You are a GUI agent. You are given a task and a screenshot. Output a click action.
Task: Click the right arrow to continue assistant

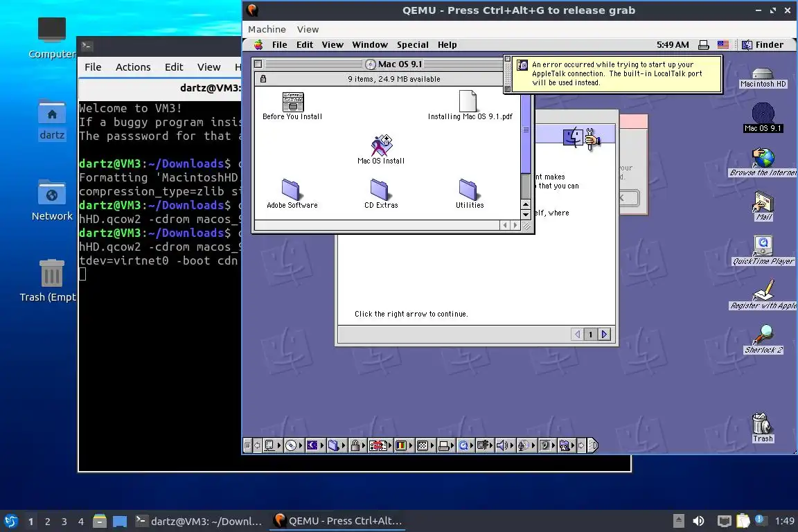604,335
